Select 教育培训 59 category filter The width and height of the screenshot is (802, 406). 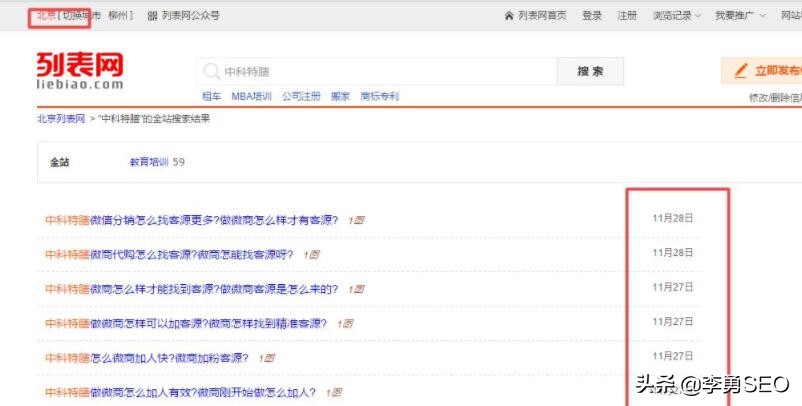[x=157, y=162]
